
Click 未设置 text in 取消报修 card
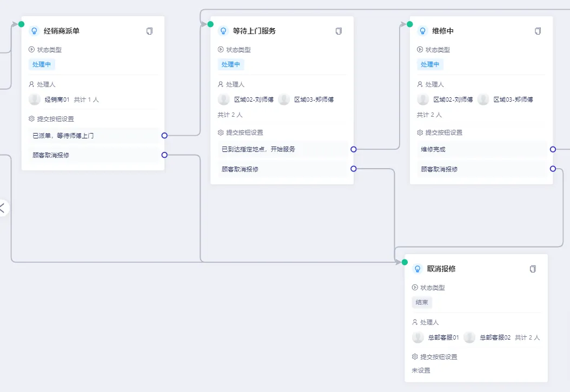[421, 370]
